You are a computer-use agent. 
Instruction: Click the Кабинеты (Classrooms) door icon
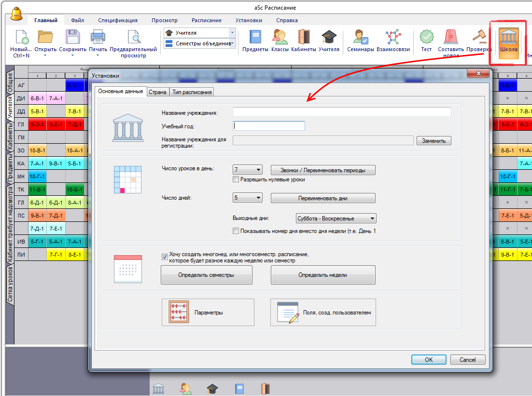[x=304, y=38]
